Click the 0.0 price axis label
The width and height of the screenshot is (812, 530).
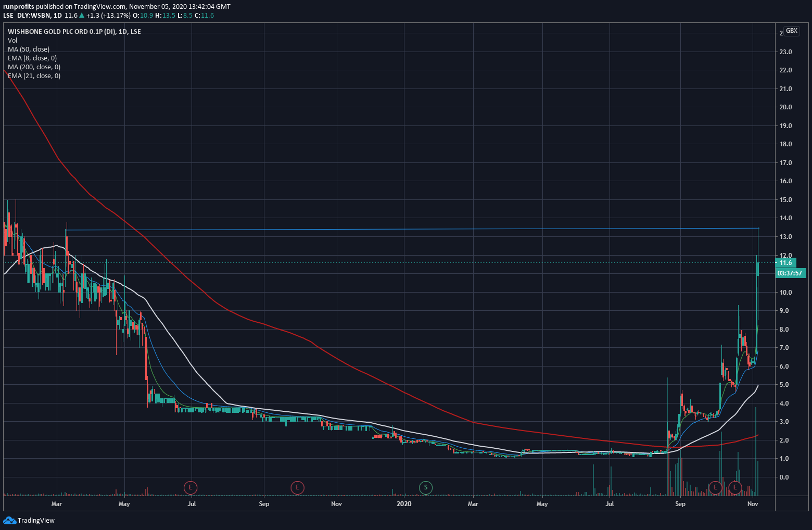click(785, 477)
